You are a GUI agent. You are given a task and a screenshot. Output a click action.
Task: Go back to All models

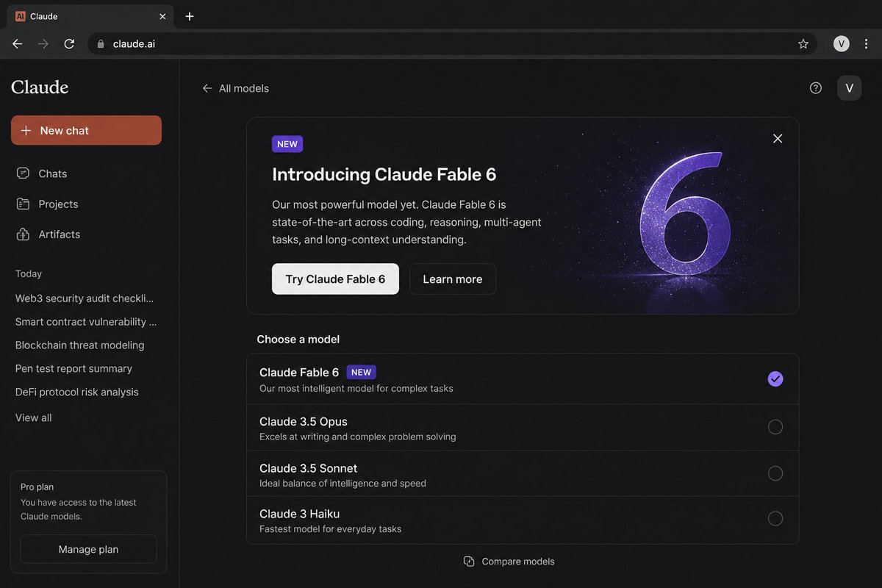pyautogui.click(x=236, y=88)
